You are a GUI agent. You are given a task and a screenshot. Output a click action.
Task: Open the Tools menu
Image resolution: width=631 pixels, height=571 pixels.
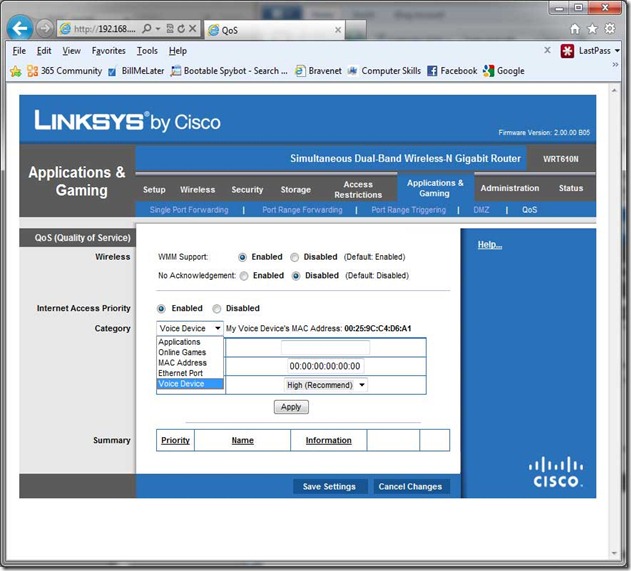pyautogui.click(x=147, y=51)
